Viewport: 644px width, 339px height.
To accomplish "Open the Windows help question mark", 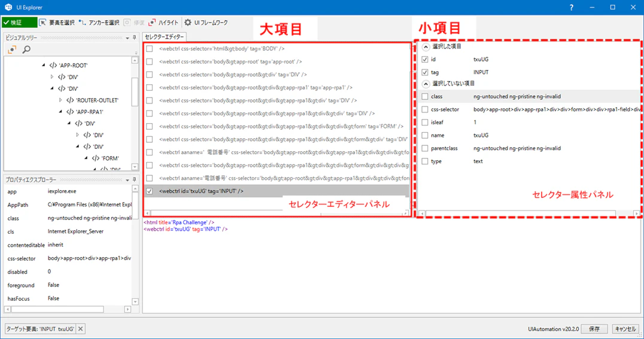I will [572, 7].
